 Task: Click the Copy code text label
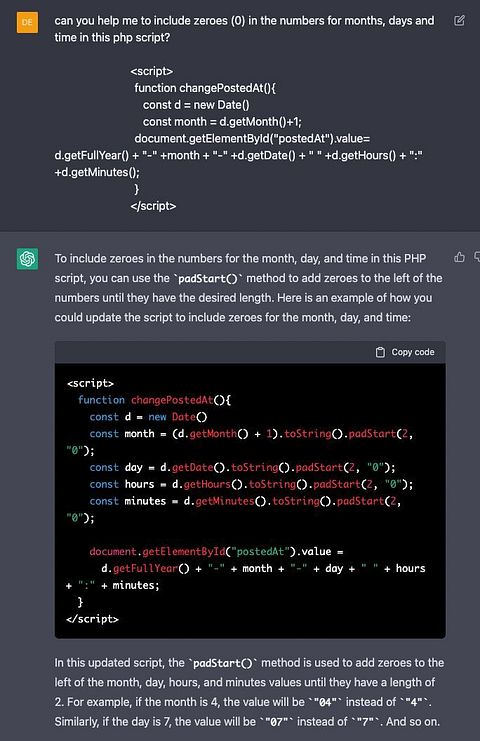click(x=413, y=352)
